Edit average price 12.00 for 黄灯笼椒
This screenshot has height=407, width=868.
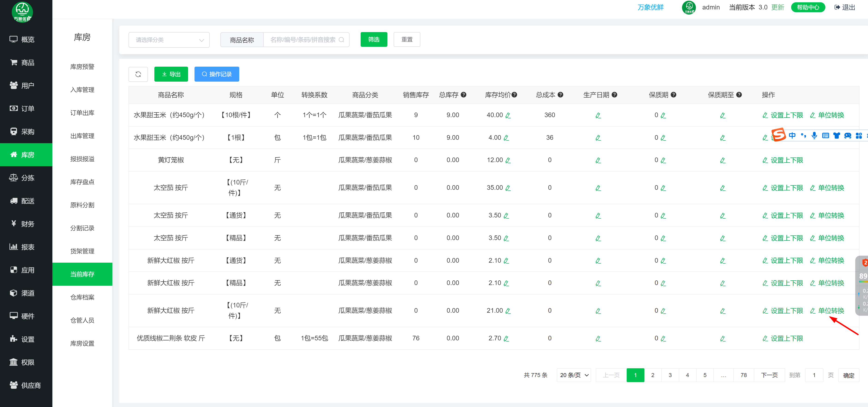click(508, 160)
